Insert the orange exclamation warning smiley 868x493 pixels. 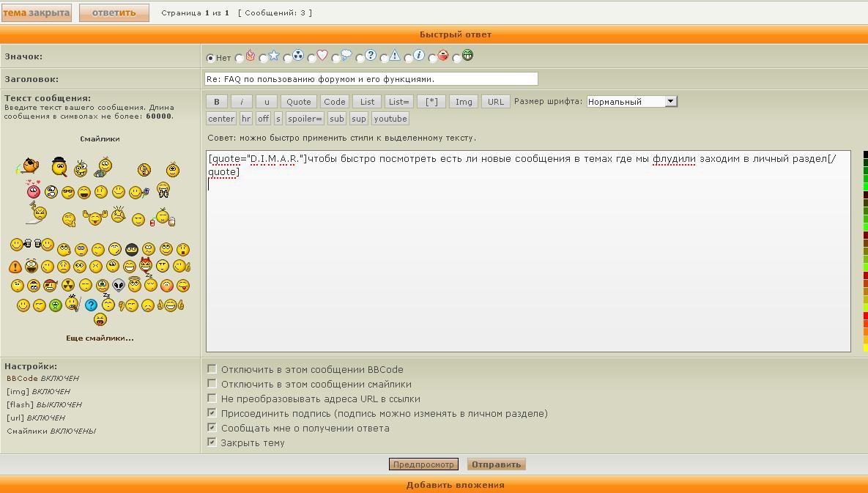click(15, 267)
